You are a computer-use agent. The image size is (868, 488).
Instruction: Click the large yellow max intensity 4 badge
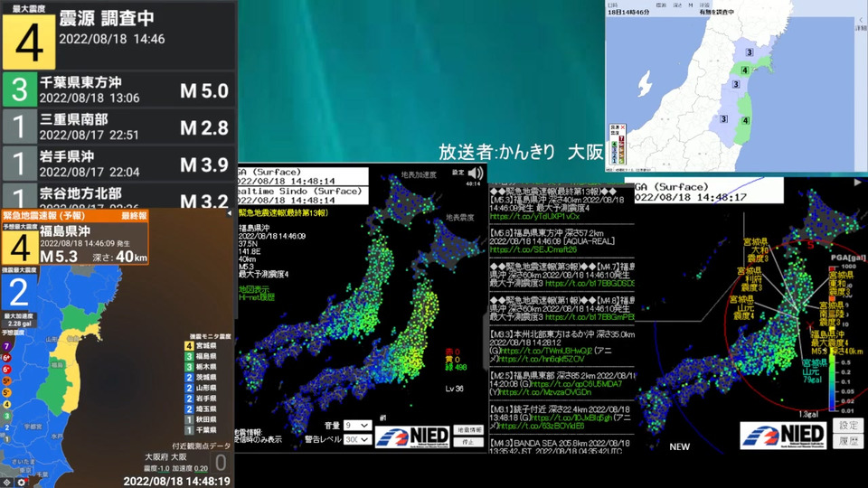pyautogui.click(x=29, y=42)
